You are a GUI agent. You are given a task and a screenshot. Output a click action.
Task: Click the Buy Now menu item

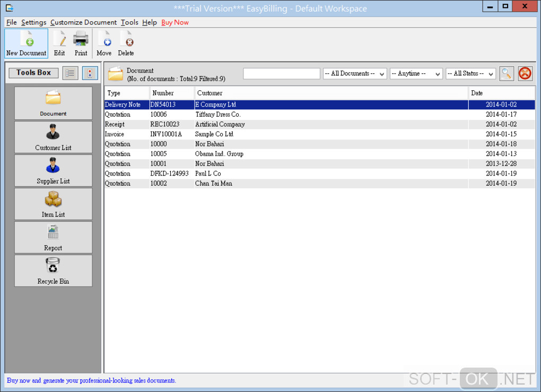[x=175, y=22]
